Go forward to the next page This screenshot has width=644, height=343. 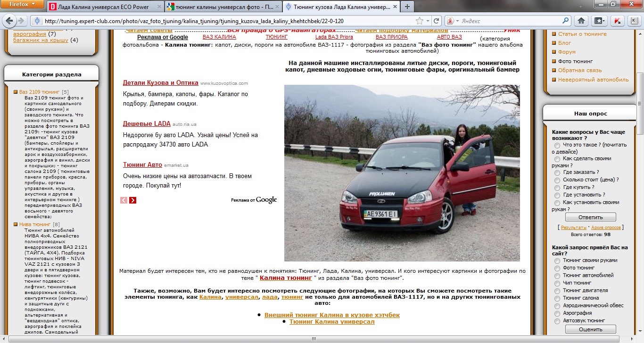pos(22,21)
